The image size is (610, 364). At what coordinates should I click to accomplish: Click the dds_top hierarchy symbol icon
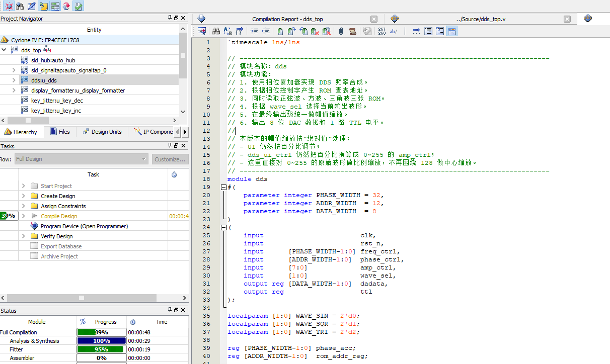(x=48, y=49)
